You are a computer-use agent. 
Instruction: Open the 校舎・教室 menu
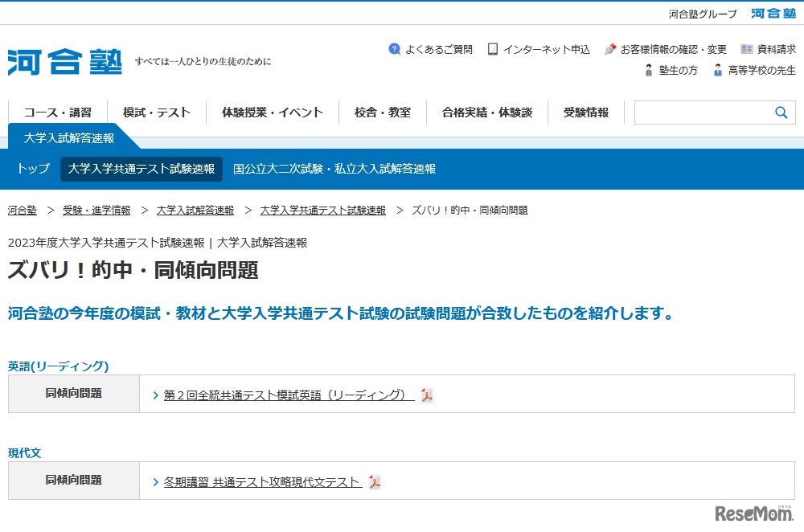pyautogui.click(x=383, y=113)
